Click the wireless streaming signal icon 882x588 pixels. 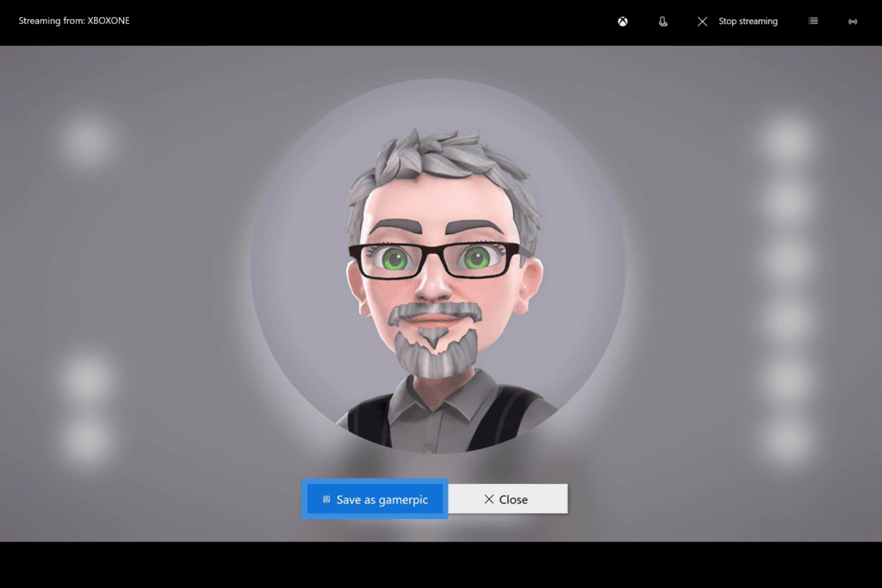(853, 21)
